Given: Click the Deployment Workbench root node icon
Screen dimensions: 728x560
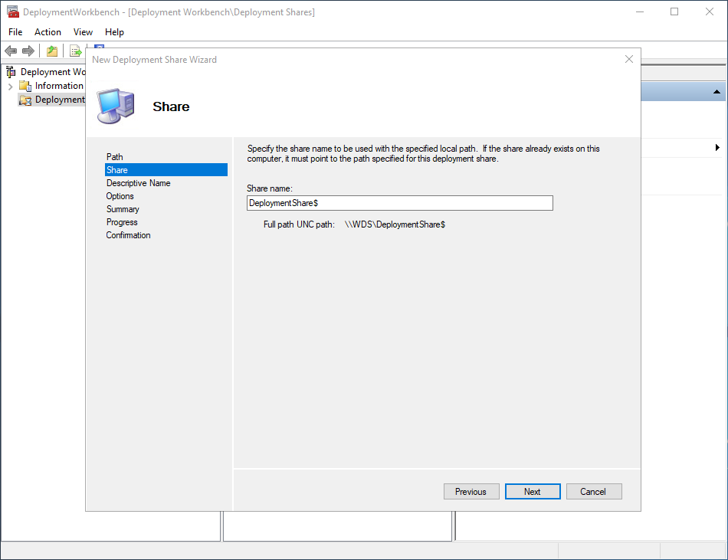Looking at the screenshot, I should (11, 71).
